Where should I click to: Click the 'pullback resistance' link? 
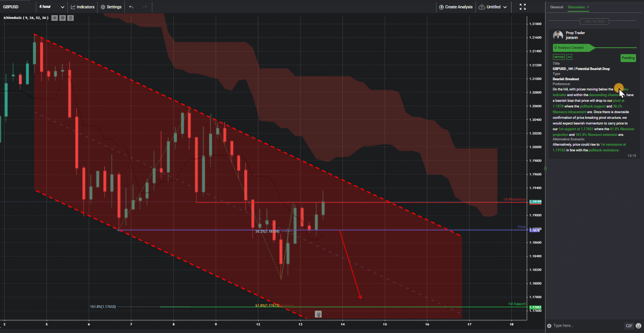pyautogui.click(x=604, y=150)
